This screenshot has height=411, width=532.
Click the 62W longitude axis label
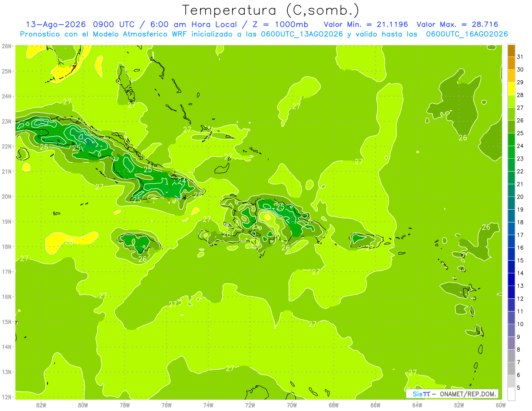(459, 405)
